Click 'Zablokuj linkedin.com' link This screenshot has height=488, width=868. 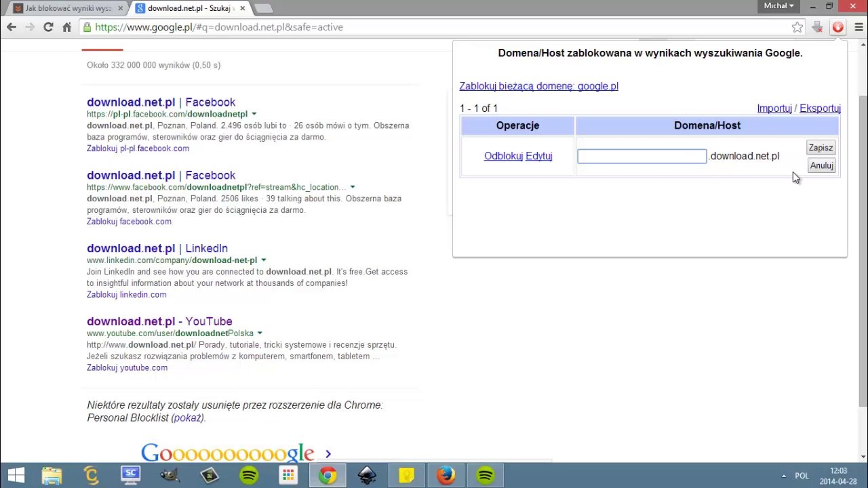click(126, 295)
